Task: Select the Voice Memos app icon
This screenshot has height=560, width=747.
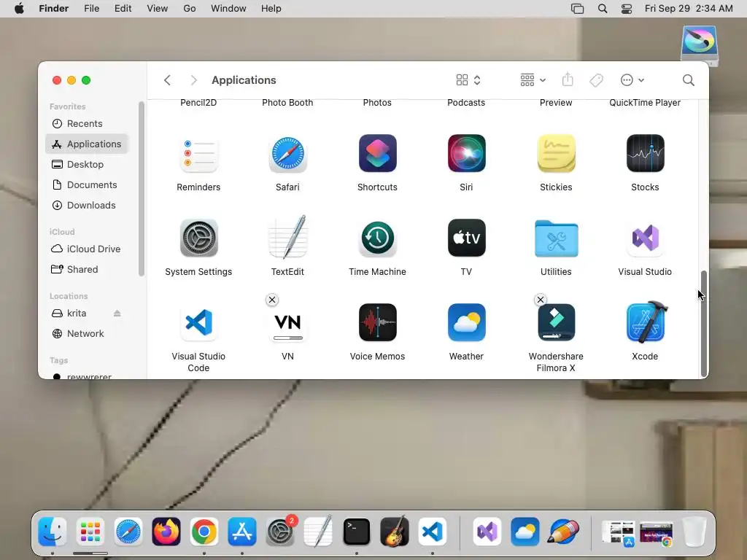Action: tap(377, 322)
